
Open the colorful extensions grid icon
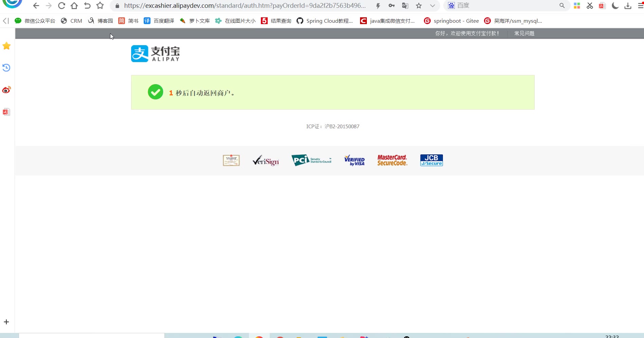577,6
